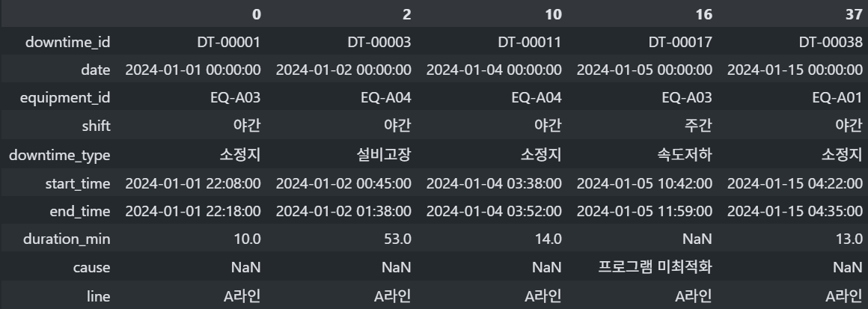Click the NaN value in duration_min row
868x309 pixels.
[x=696, y=239]
